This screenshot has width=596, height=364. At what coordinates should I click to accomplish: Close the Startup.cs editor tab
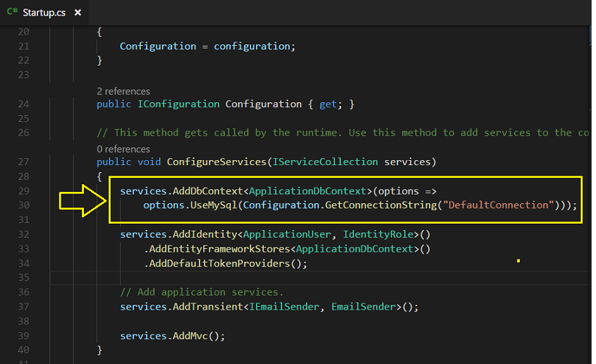[x=78, y=13]
